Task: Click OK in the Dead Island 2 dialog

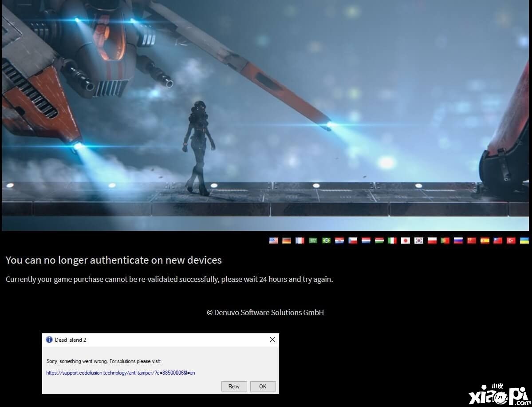Action: point(263,386)
